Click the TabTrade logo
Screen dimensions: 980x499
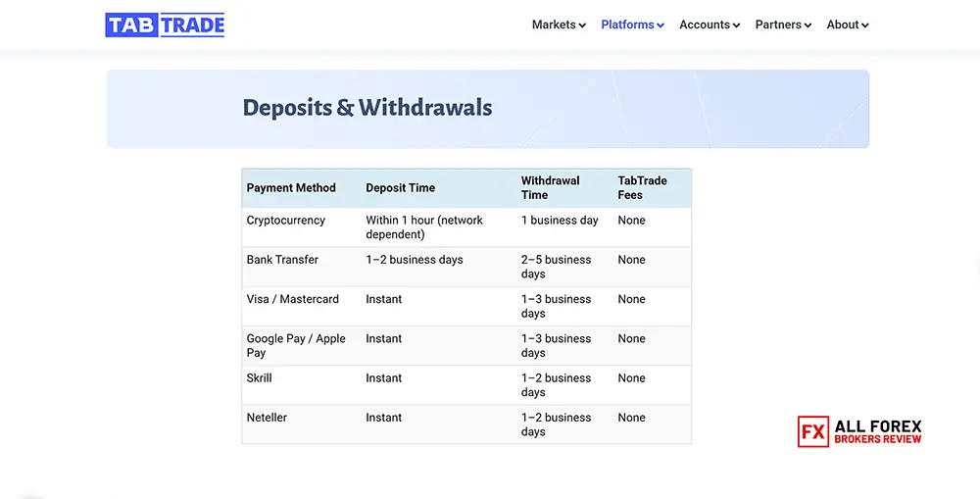pos(165,25)
